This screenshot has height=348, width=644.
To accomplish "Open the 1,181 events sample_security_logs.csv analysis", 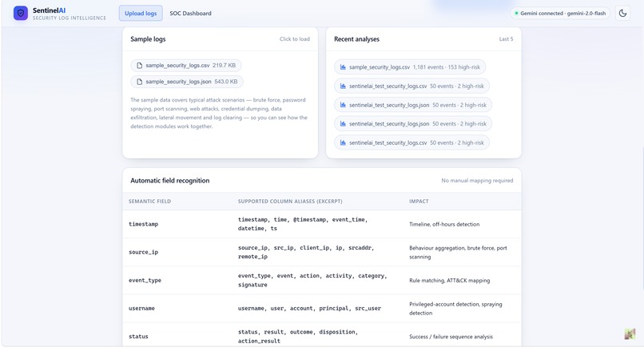I will tap(410, 67).
